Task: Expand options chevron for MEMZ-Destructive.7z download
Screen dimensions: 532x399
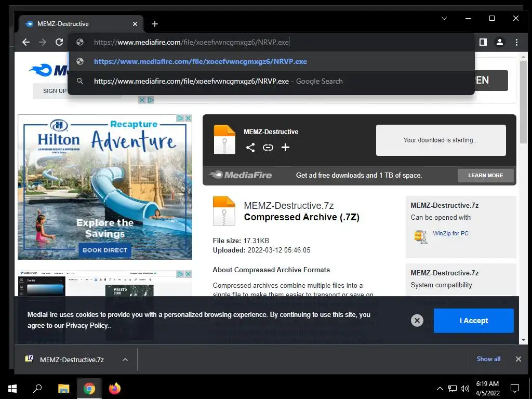Action: 125,360
